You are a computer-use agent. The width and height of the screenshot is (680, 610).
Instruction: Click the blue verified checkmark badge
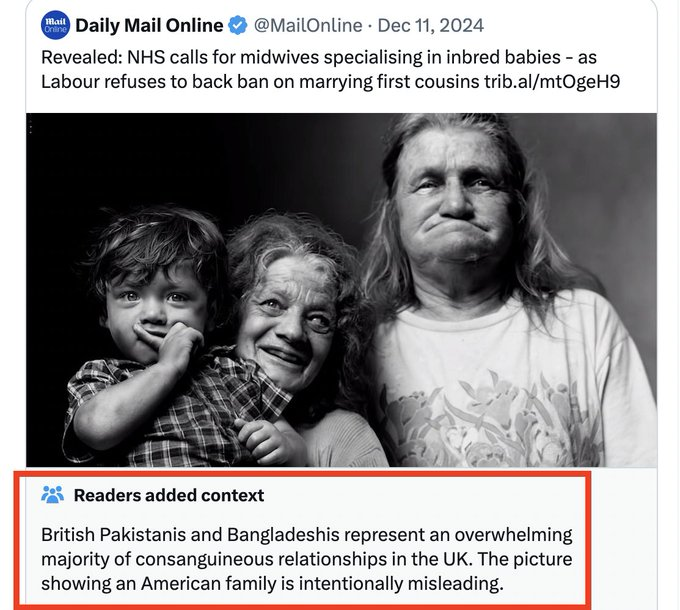[239, 25]
